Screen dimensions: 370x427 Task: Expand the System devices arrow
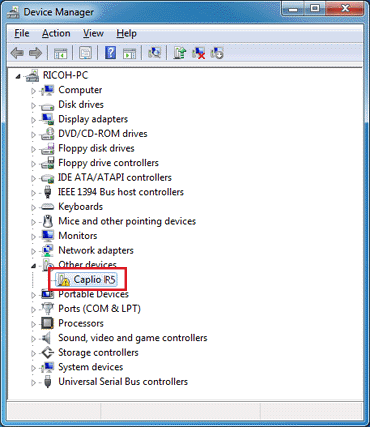(33, 368)
